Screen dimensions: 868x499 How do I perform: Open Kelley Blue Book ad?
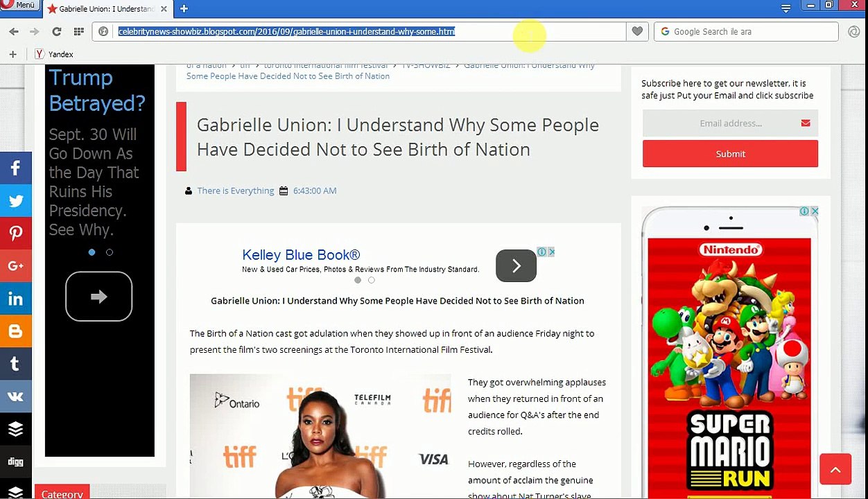click(301, 255)
